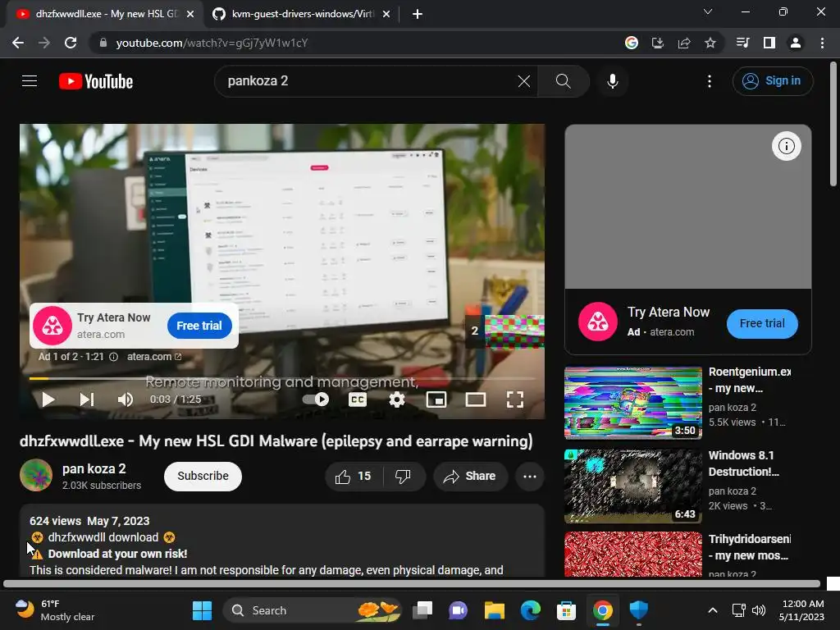Open Trihydridoarsenic video thumbnail
Image resolution: width=840 pixels, height=630 pixels.
pos(632,554)
